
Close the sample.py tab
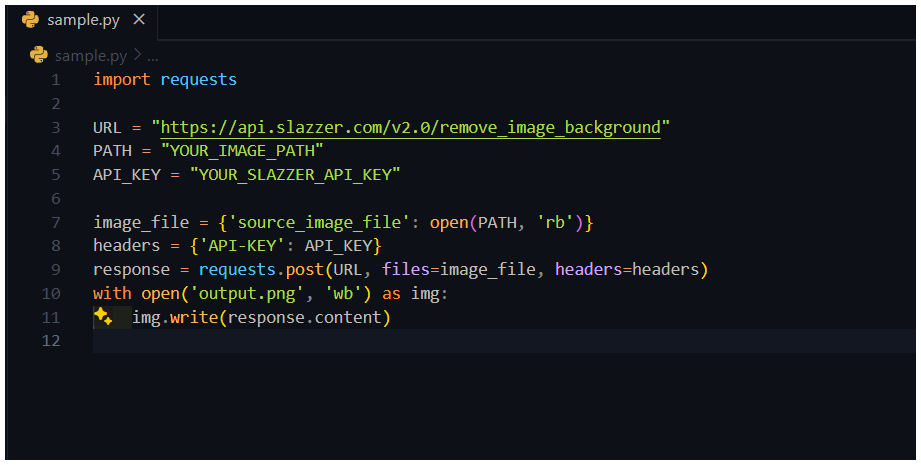(x=139, y=19)
